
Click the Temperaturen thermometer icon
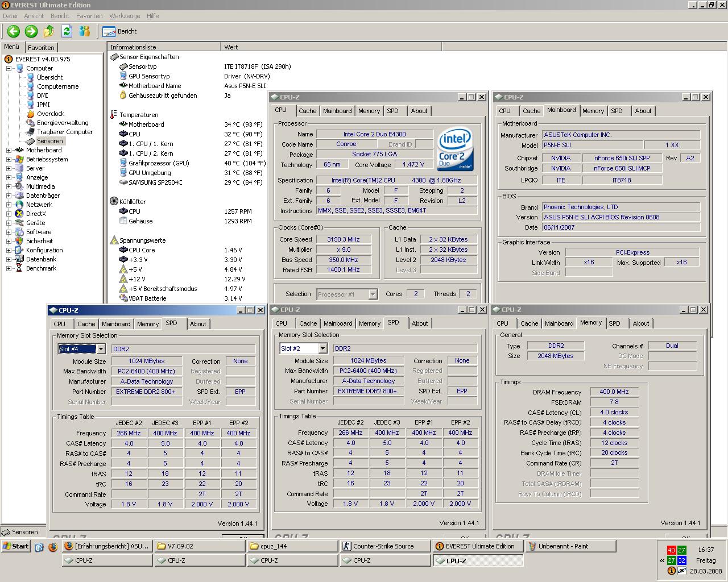tap(114, 115)
